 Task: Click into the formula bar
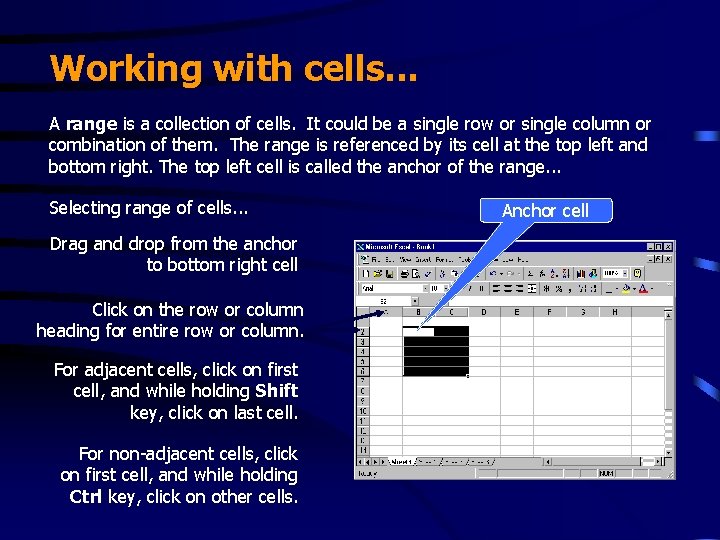coord(561,301)
